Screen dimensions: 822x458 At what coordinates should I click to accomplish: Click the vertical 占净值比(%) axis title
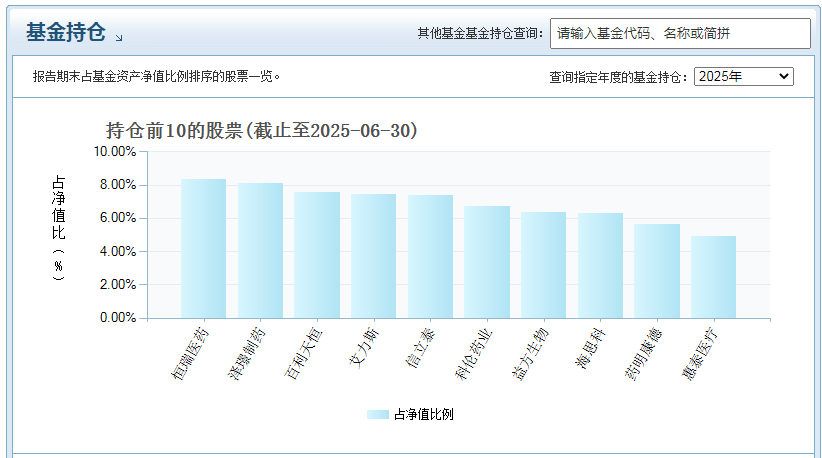pos(58,228)
